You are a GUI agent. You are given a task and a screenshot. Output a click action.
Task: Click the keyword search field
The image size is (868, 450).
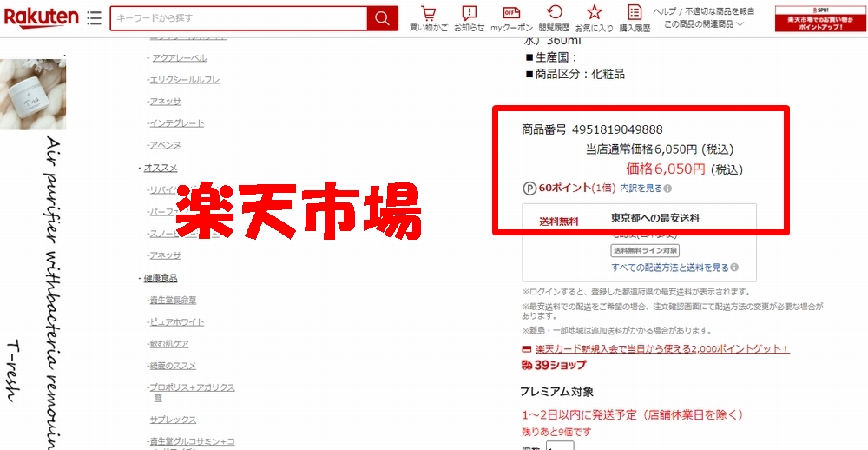[239, 18]
